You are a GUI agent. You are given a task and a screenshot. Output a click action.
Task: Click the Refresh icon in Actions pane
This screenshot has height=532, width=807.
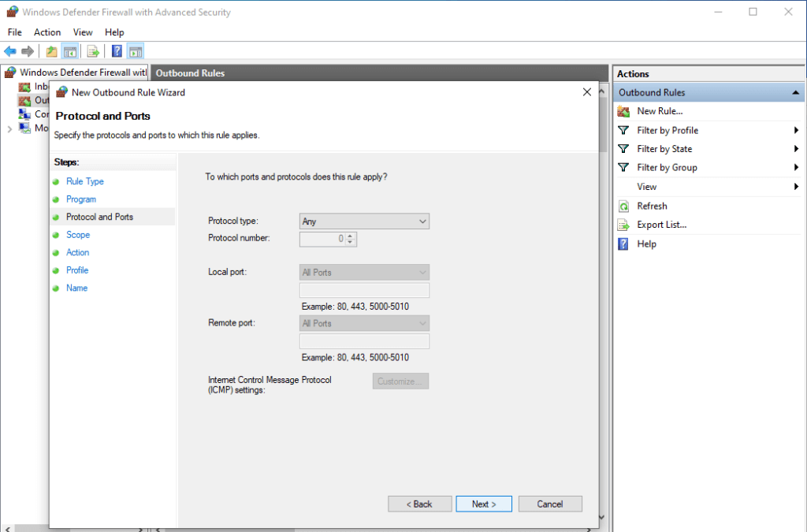pyautogui.click(x=624, y=206)
